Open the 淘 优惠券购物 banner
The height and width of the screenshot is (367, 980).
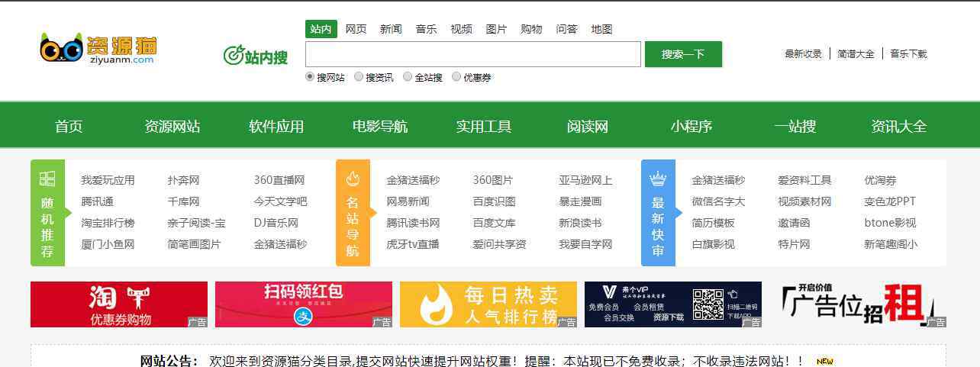pyautogui.click(x=118, y=304)
